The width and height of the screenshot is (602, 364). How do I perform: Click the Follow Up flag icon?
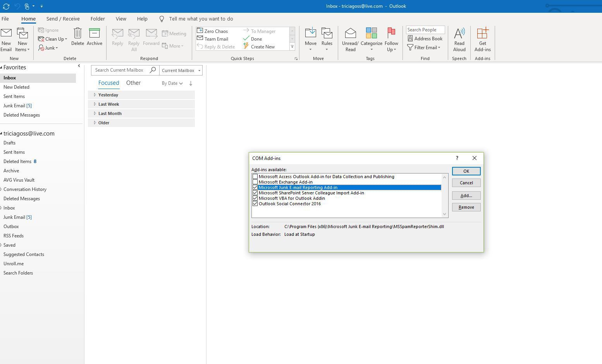(391, 33)
